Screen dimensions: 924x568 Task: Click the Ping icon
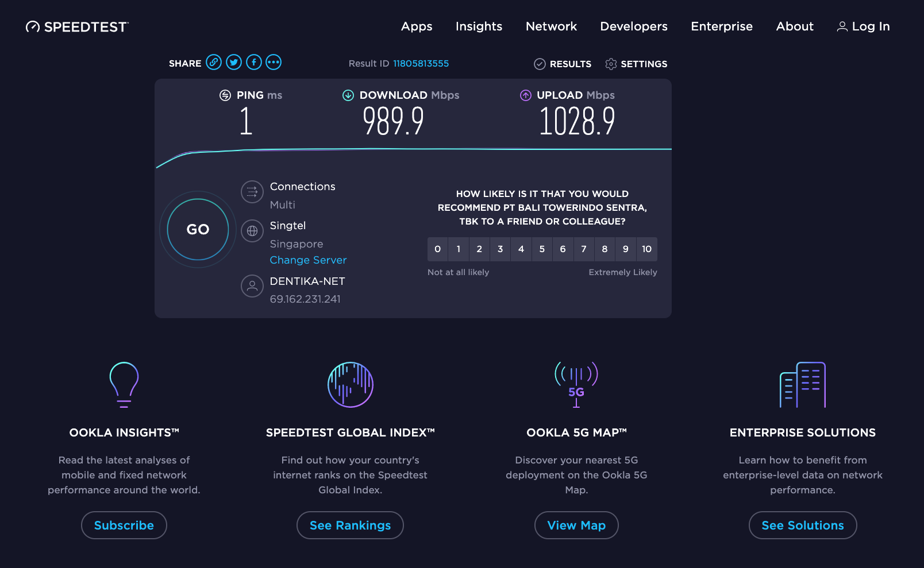(x=225, y=95)
